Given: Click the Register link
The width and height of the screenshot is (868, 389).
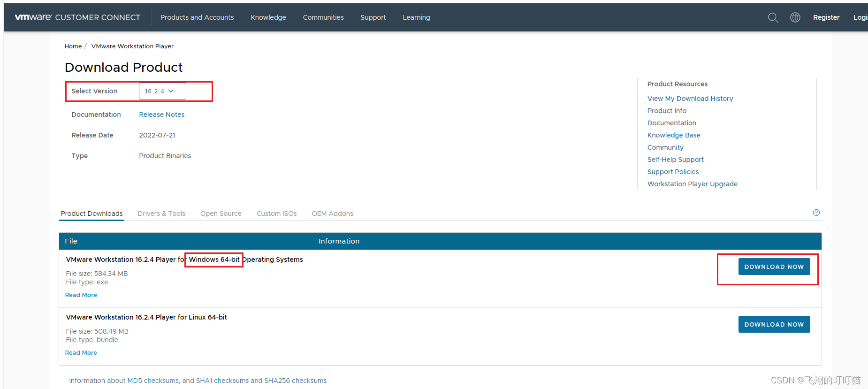Looking at the screenshot, I should click(x=826, y=17).
